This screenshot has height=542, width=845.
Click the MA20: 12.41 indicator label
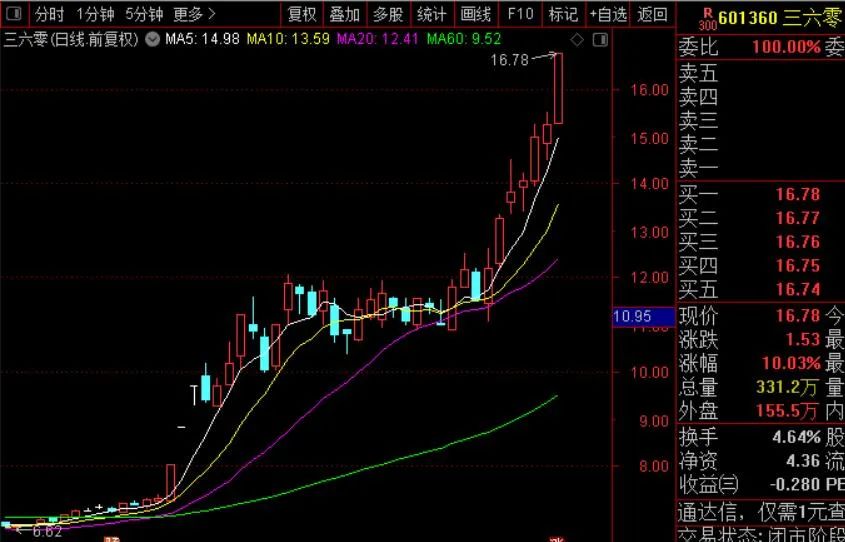pos(377,39)
